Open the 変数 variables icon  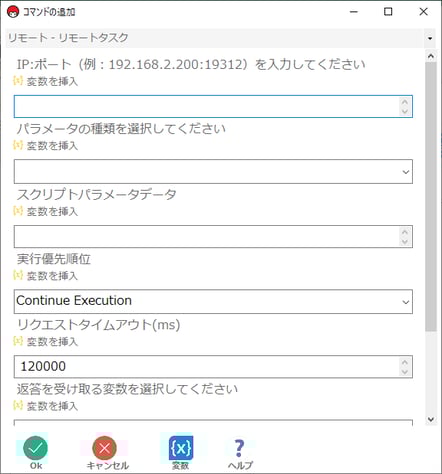coord(181,448)
